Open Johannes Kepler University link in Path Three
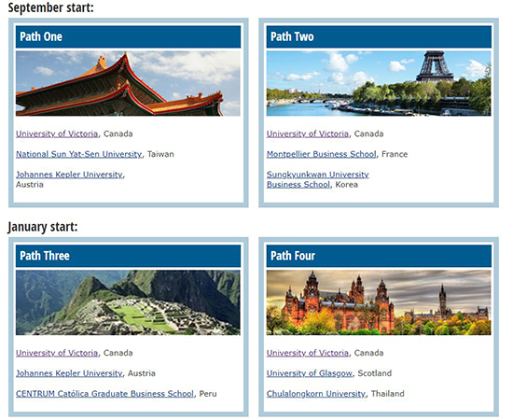The image size is (513, 420). 69,373
